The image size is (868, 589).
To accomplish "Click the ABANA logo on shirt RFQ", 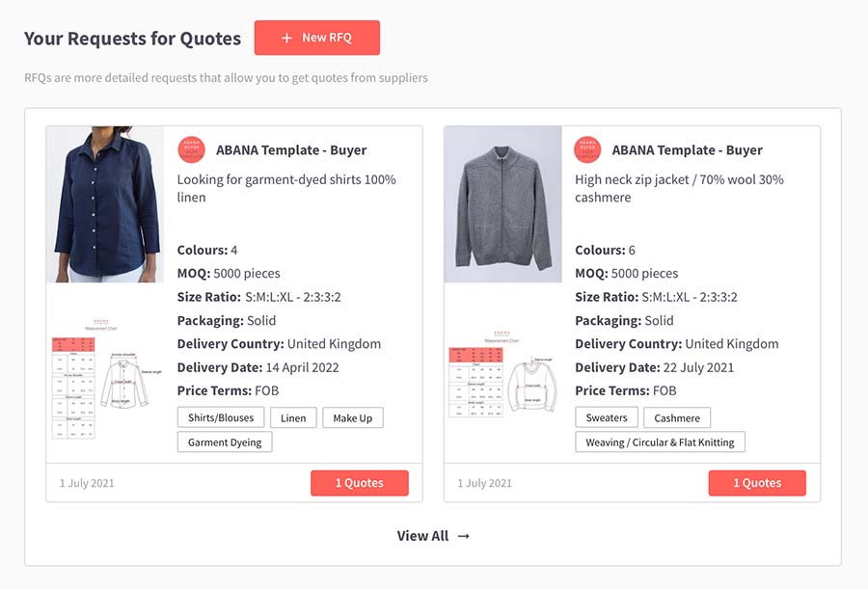I will coord(192,150).
